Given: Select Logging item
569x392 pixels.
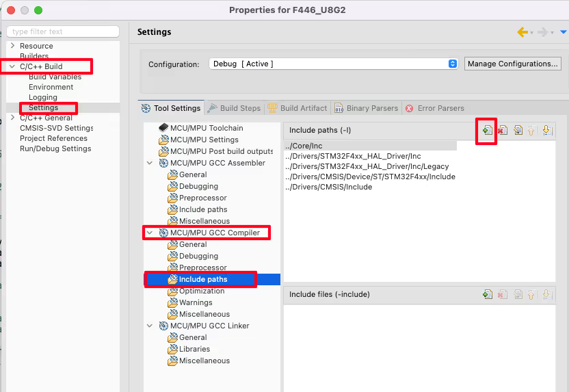Looking at the screenshot, I should pyautogui.click(x=43, y=97).
